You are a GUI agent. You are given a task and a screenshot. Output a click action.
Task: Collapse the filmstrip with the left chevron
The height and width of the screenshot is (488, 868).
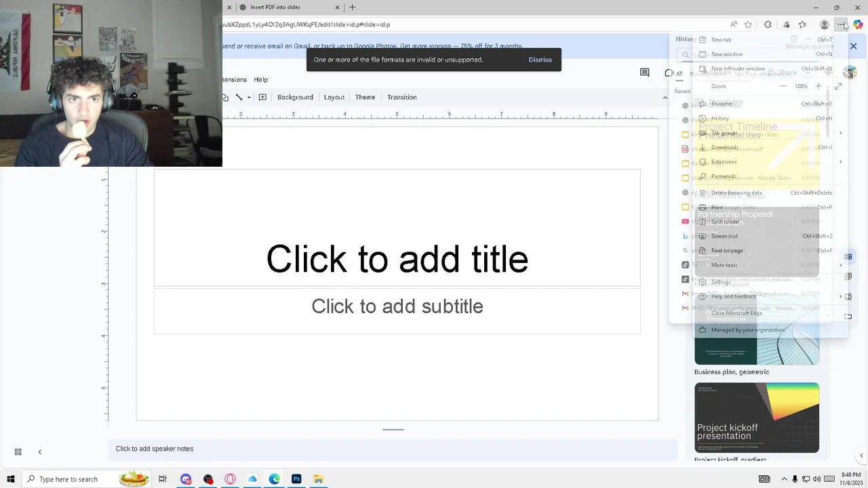[x=39, y=452]
